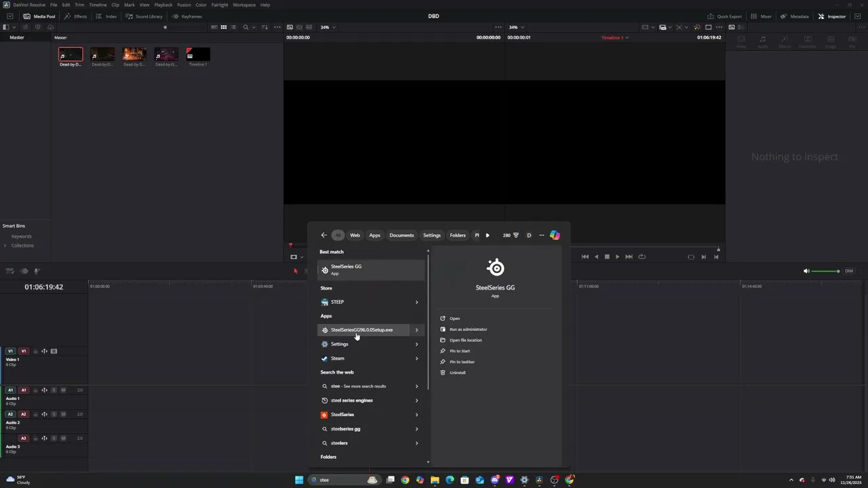Click Quick Export
The height and width of the screenshot is (488, 868).
click(725, 16)
